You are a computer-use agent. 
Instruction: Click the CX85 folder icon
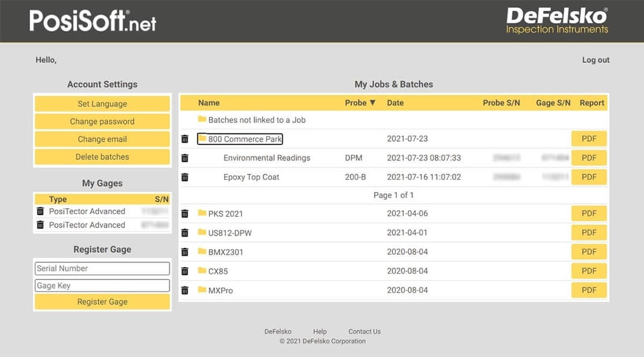201,271
